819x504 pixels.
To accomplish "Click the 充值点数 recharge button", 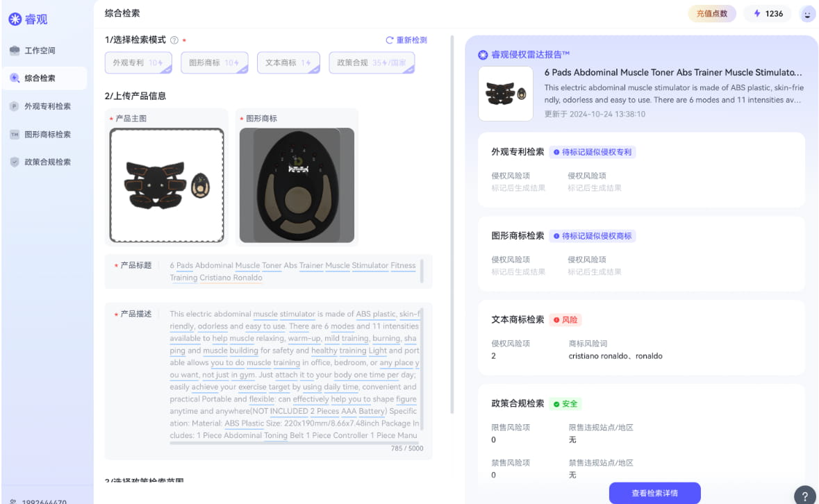I will coord(711,13).
